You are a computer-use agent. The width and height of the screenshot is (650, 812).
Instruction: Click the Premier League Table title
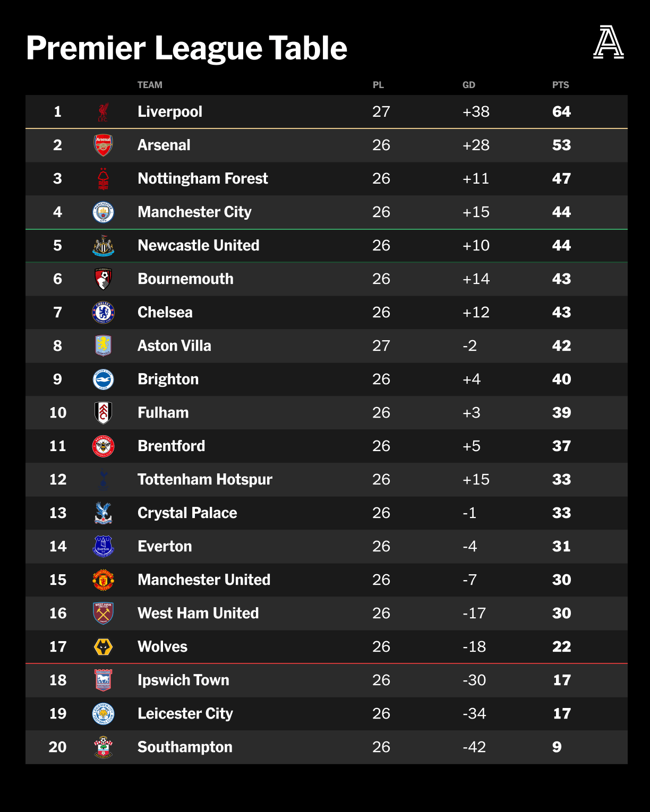pyautogui.click(x=186, y=48)
